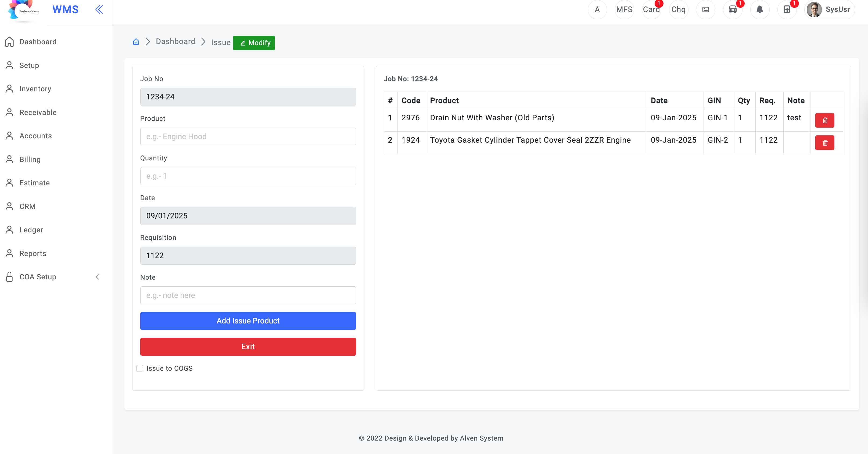Focus the Product input field
This screenshot has height=454, width=868.
coord(248,136)
